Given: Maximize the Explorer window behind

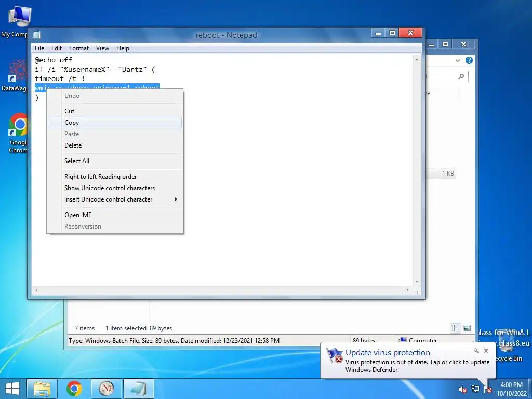Looking at the screenshot, I should (445, 44).
